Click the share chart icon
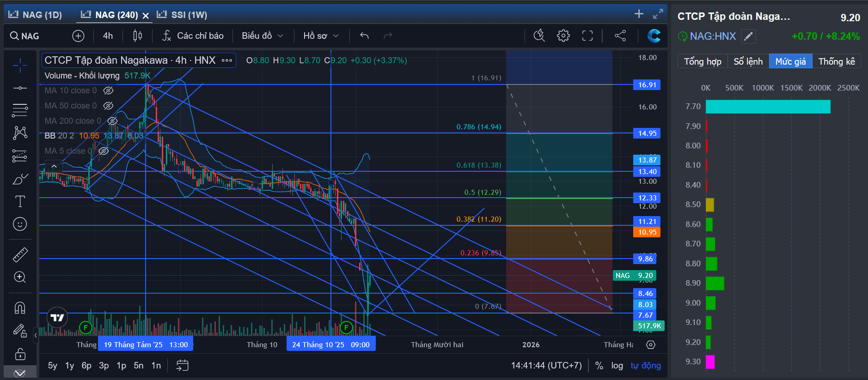 click(620, 36)
